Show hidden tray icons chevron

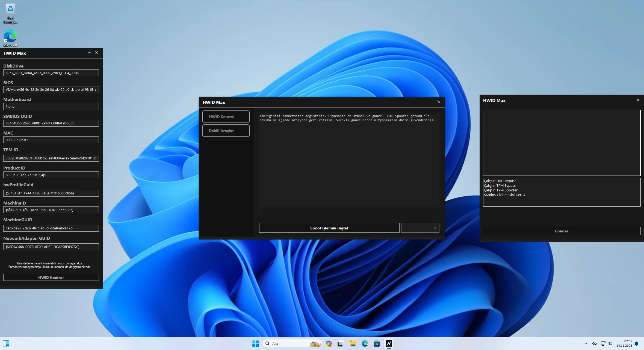click(x=586, y=343)
